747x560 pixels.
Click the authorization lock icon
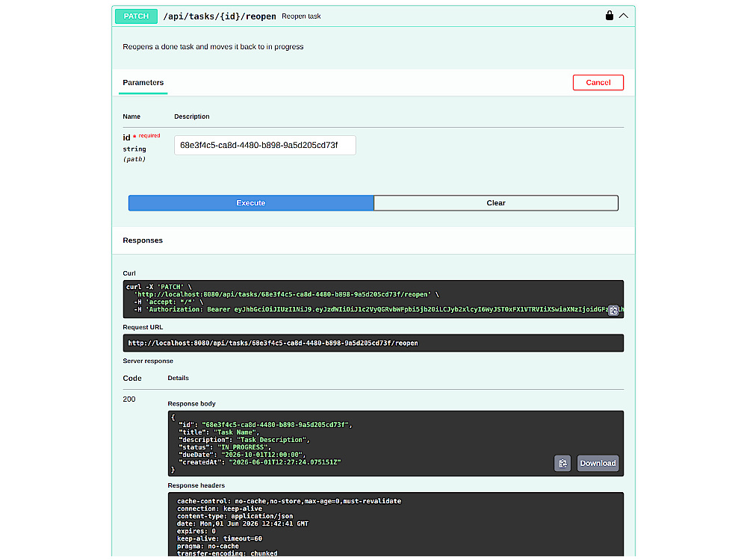pos(609,16)
